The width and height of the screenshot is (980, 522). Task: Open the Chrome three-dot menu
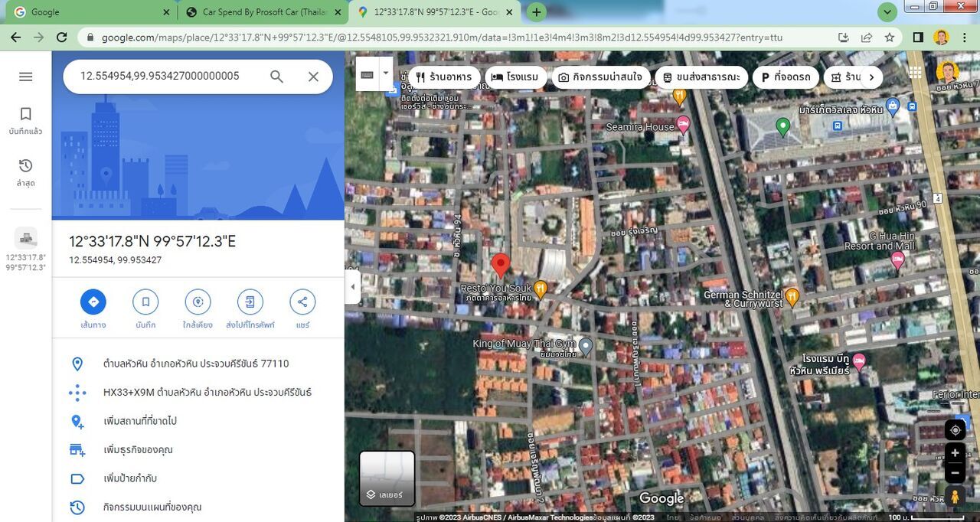[964, 37]
